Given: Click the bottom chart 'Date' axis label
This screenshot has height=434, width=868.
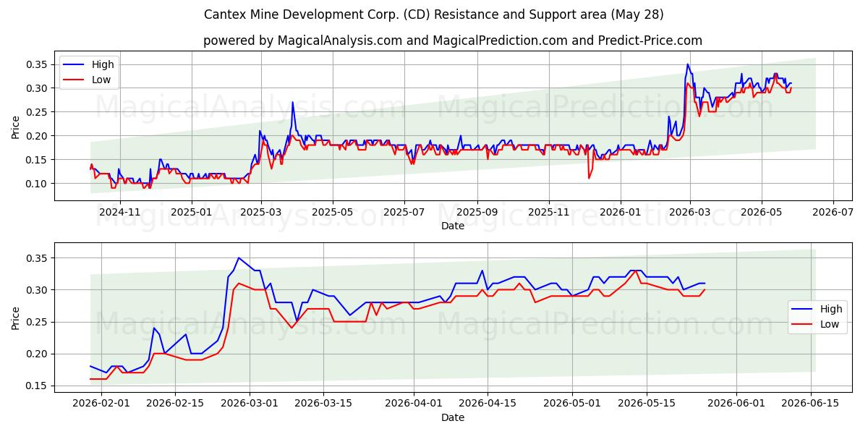Looking at the screenshot, I should coord(453,417).
